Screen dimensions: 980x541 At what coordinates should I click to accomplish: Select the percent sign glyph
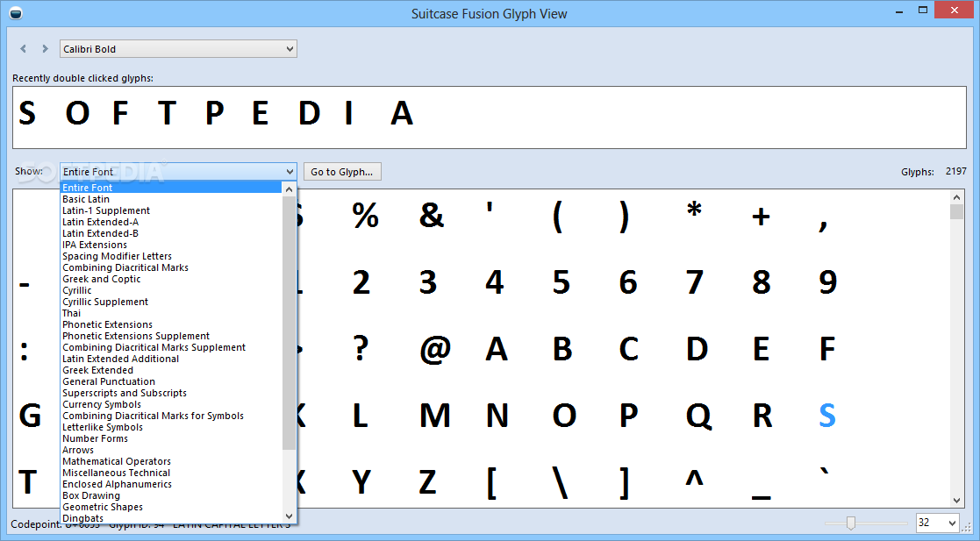coord(365,216)
